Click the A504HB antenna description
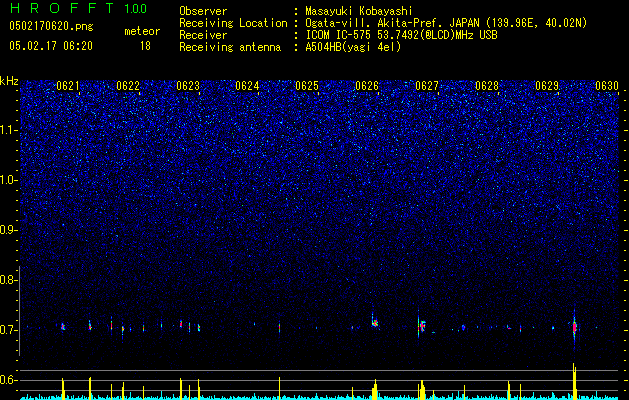Viewport: 629px width, 400px height. point(353,47)
